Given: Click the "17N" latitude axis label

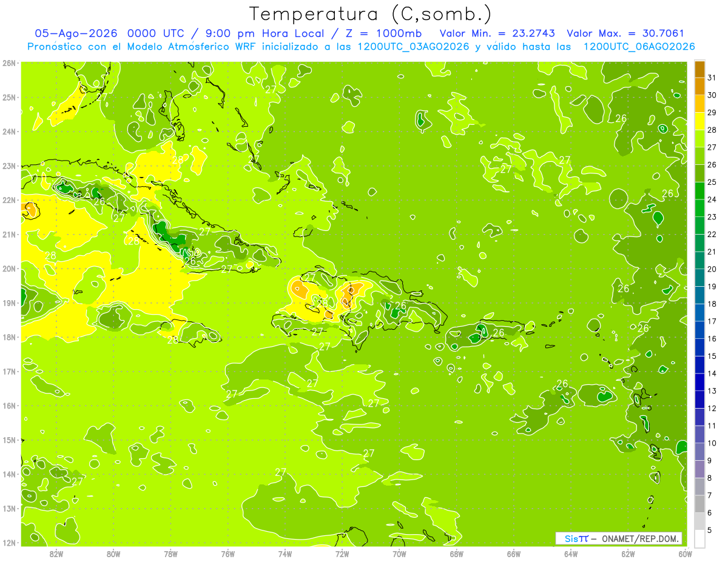Looking at the screenshot, I should point(10,372).
